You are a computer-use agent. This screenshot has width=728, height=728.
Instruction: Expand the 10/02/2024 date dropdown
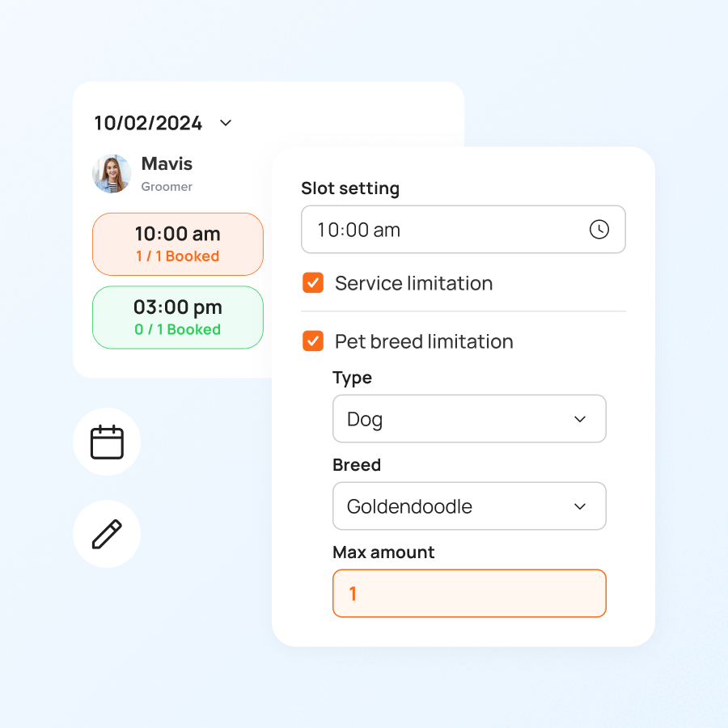coord(224,123)
